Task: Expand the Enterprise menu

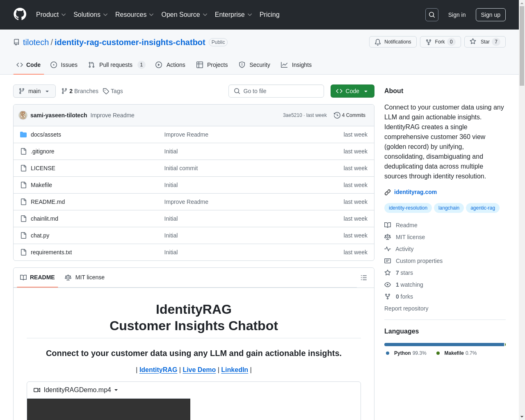Action: 233,15
